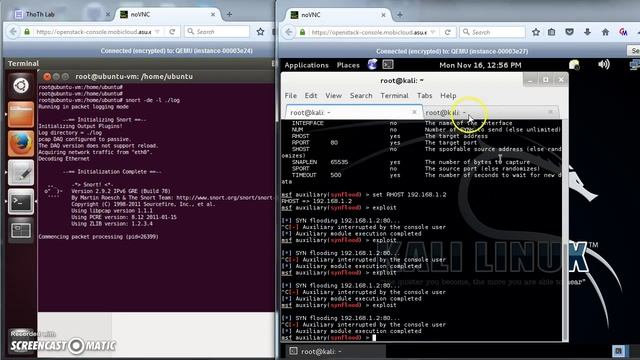Close noVNC tab in right browser

(x=383, y=15)
